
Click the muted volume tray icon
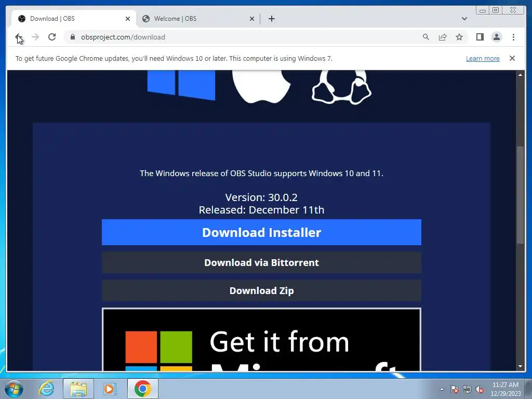pyautogui.click(x=480, y=389)
